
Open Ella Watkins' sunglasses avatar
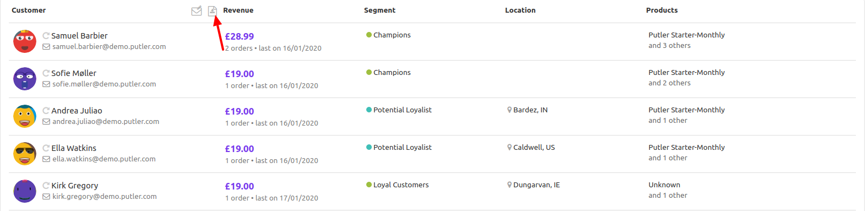pos(25,154)
